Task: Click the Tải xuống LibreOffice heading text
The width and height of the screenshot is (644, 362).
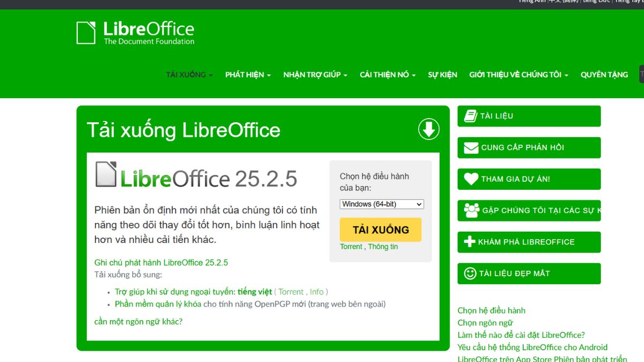Action: pos(184,130)
